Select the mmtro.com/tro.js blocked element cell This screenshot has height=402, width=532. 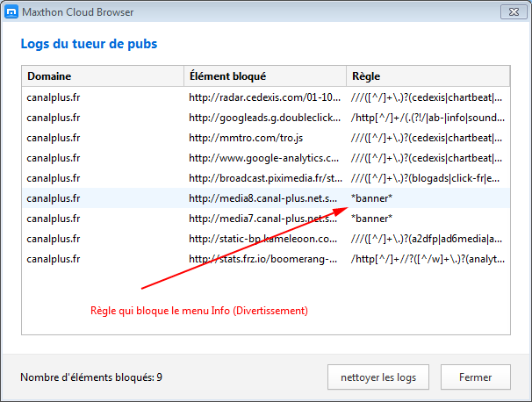(246, 138)
